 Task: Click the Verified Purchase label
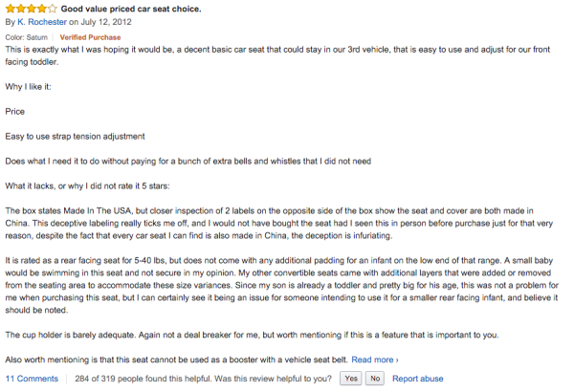point(90,37)
